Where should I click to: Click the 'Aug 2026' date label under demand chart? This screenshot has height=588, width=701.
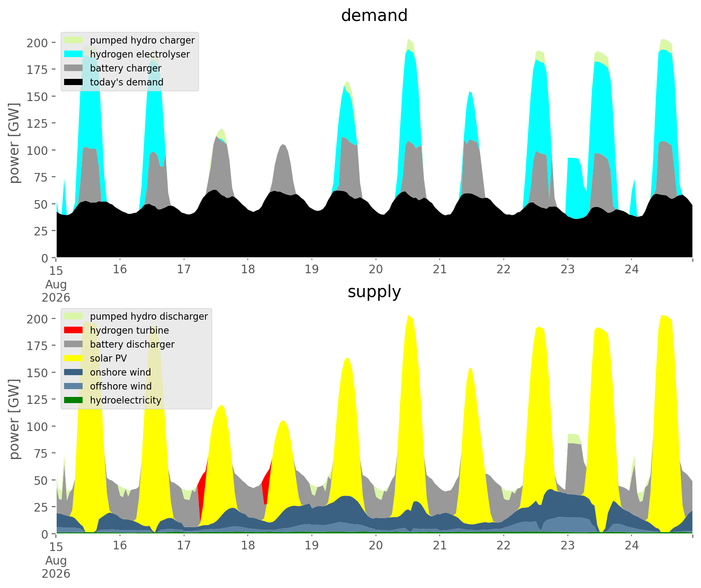(x=56, y=291)
